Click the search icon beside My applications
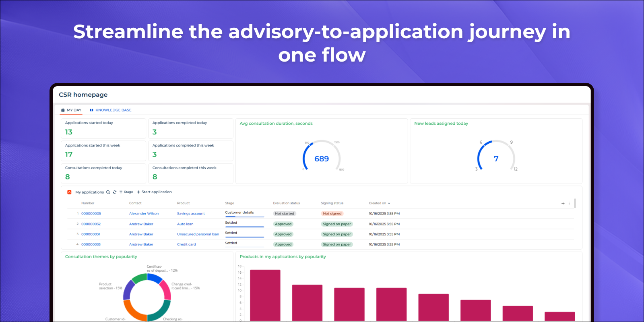 point(108,192)
